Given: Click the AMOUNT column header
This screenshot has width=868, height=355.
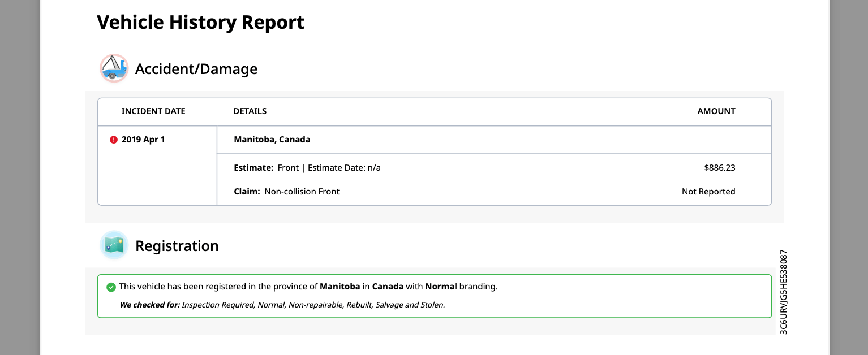Looking at the screenshot, I should (x=716, y=111).
